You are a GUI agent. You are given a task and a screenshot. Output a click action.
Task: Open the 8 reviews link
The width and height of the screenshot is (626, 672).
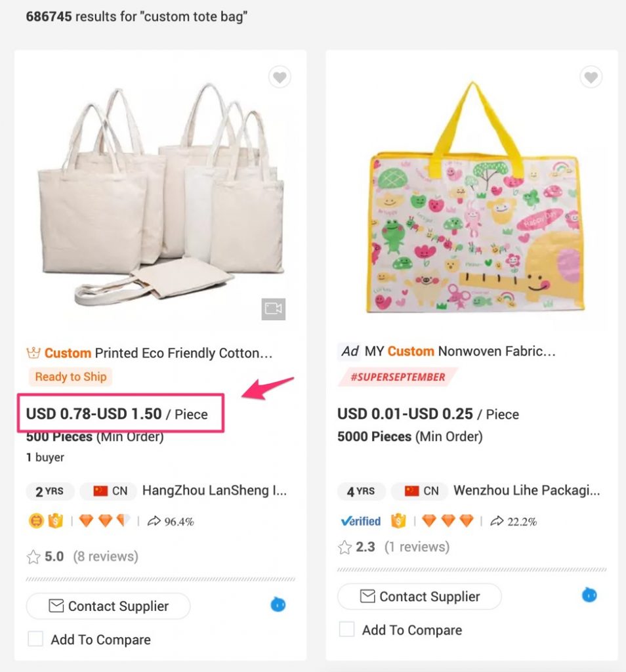[106, 556]
